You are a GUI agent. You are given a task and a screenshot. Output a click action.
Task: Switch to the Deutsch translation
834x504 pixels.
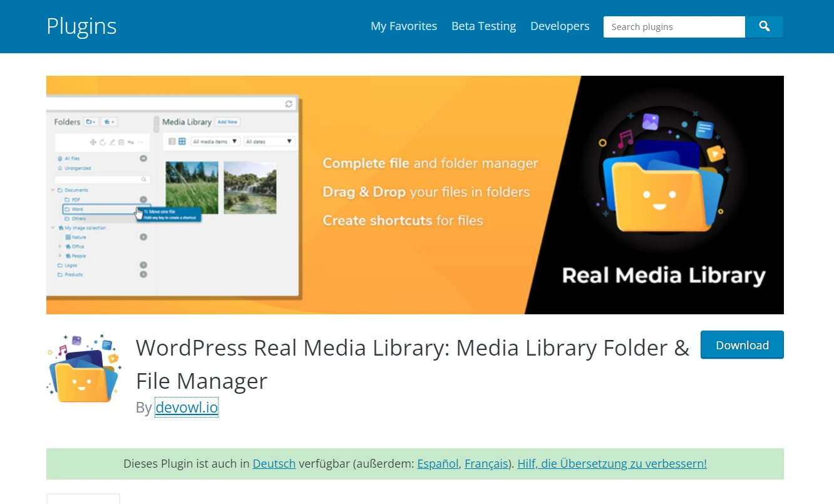point(274,464)
